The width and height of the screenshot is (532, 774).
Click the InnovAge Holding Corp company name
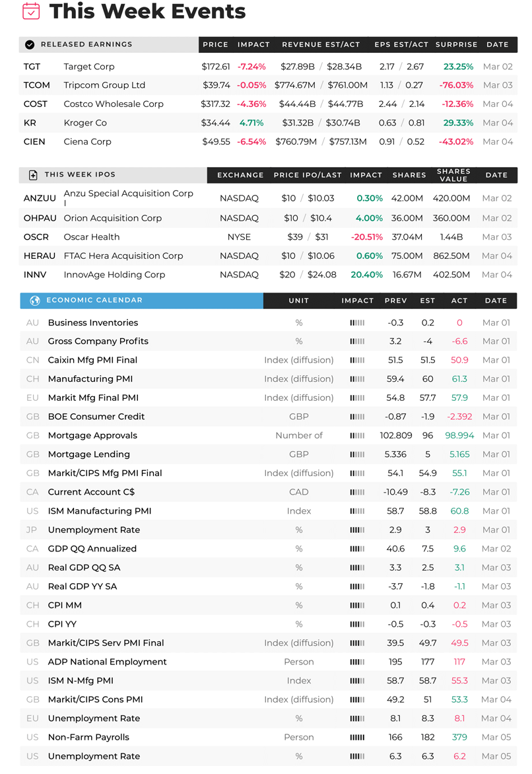coord(114,275)
